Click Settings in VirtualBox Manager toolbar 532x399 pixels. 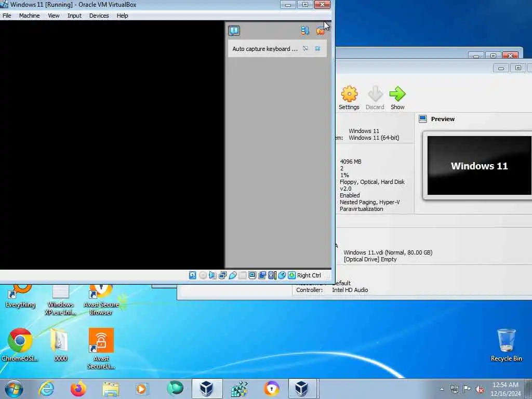[x=349, y=98]
